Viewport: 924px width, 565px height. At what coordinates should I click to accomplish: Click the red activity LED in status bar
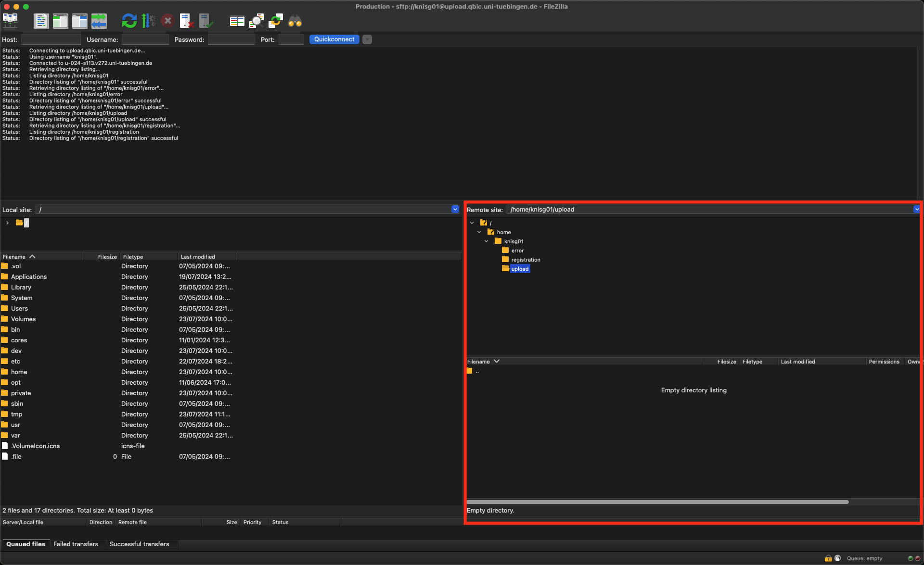click(917, 558)
